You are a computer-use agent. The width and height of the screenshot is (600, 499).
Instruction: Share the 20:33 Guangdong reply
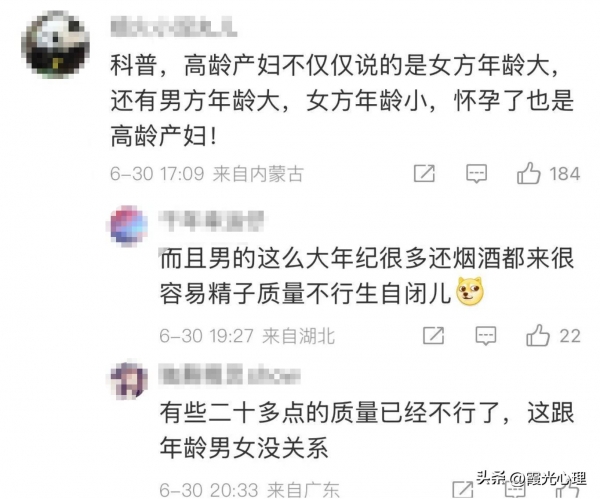(x=463, y=489)
